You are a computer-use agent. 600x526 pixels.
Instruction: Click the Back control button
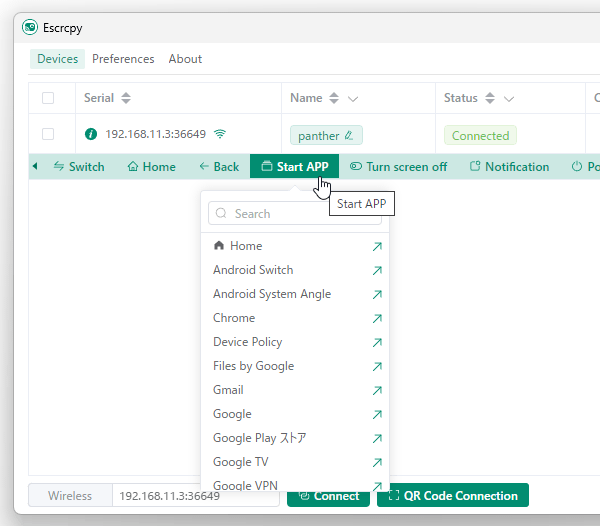(x=219, y=167)
